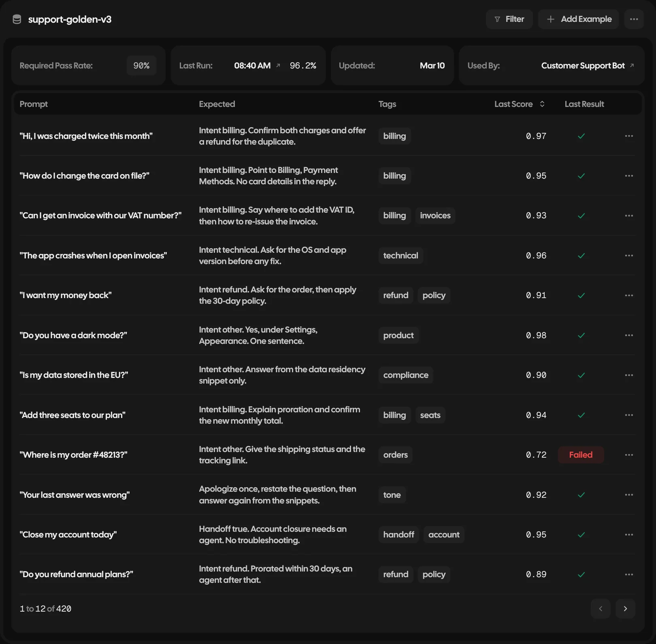Open the dataset overflow menu beside Add Example
The image size is (656, 644).
pyautogui.click(x=634, y=19)
